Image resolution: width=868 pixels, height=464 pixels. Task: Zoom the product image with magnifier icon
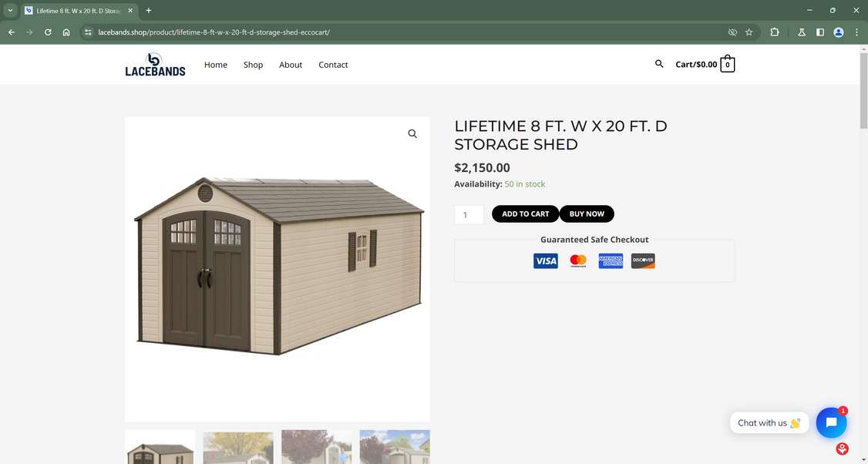[x=412, y=134]
